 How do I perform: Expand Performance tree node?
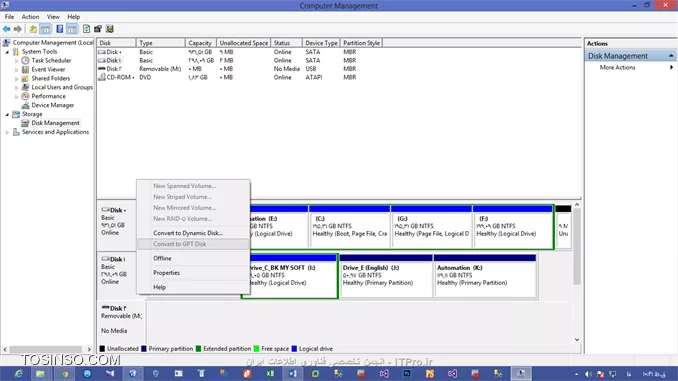tap(17, 96)
